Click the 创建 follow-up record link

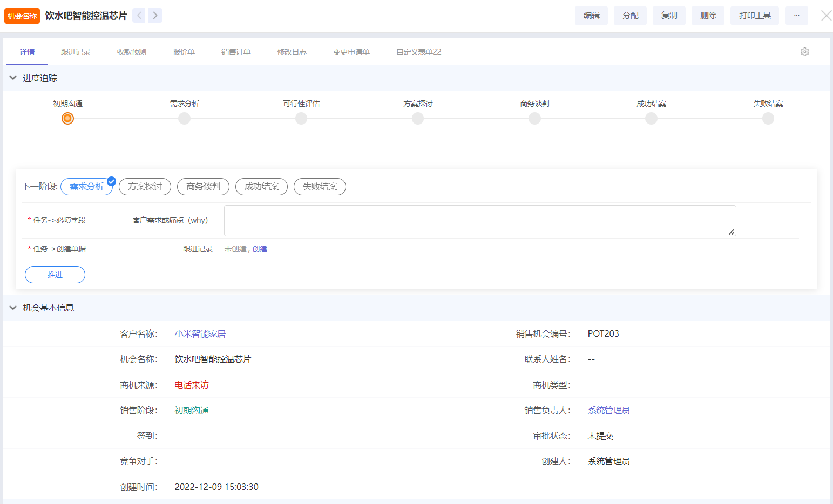260,249
